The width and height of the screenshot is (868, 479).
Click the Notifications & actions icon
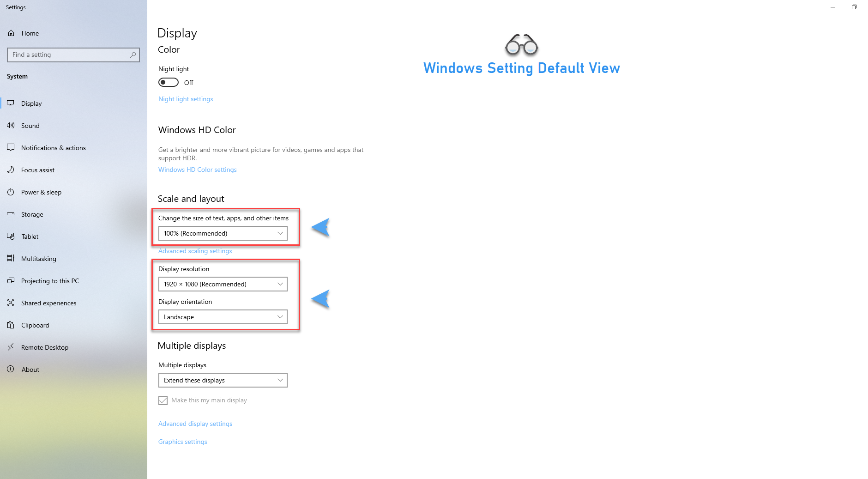coord(11,147)
